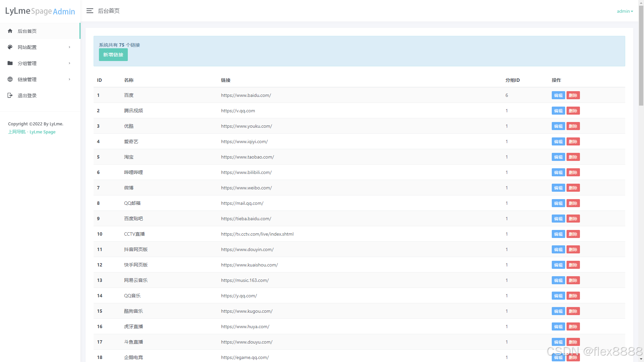The width and height of the screenshot is (644, 362).
Task: Click the page vertical scrollbar thumb
Action: pos(641,55)
